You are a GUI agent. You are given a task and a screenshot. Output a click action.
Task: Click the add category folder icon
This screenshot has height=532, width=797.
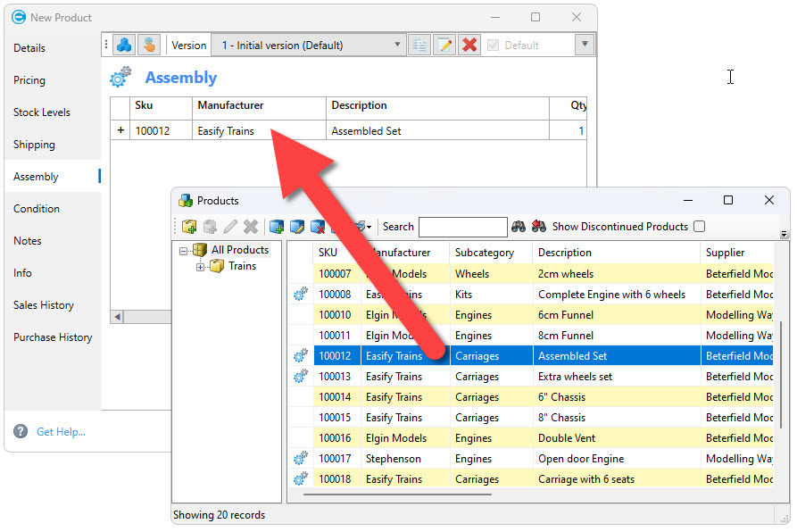coord(189,227)
